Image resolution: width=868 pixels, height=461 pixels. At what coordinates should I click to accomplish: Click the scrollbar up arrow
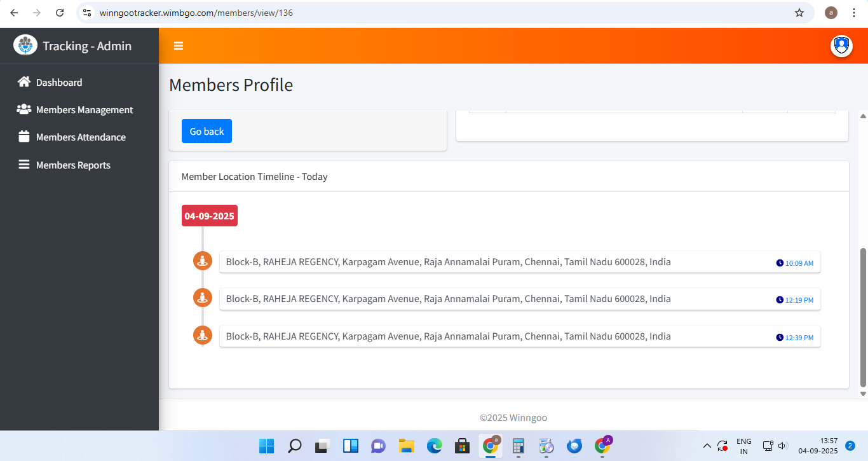point(863,116)
